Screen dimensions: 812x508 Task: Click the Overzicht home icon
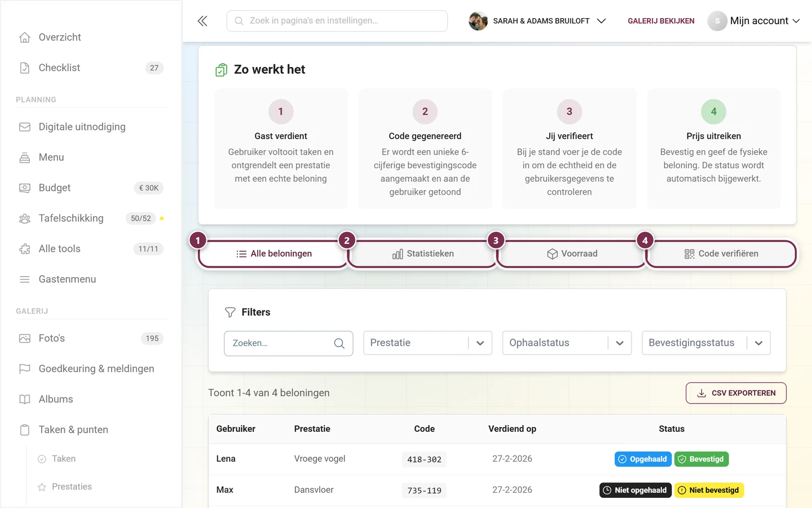[x=25, y=37]
